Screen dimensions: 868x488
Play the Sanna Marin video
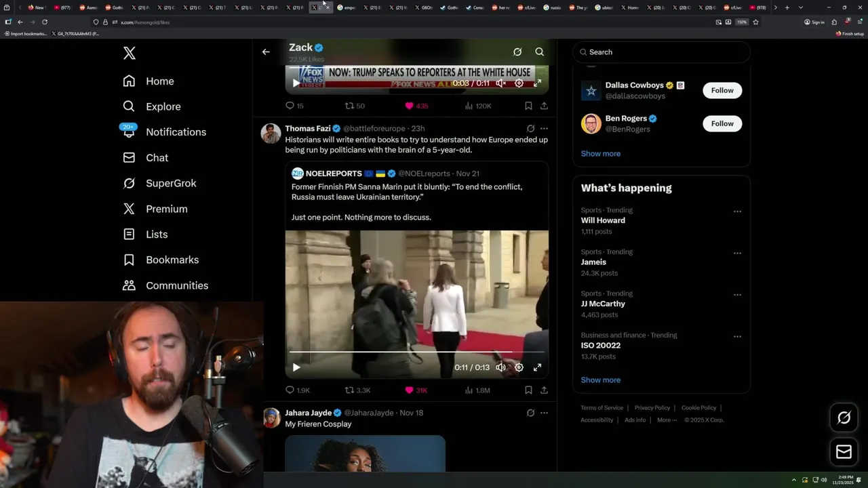click(x=296, y=367)
